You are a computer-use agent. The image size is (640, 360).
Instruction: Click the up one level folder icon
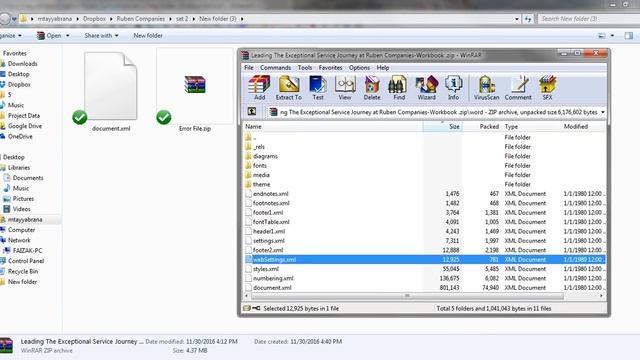tap(252, 111)
